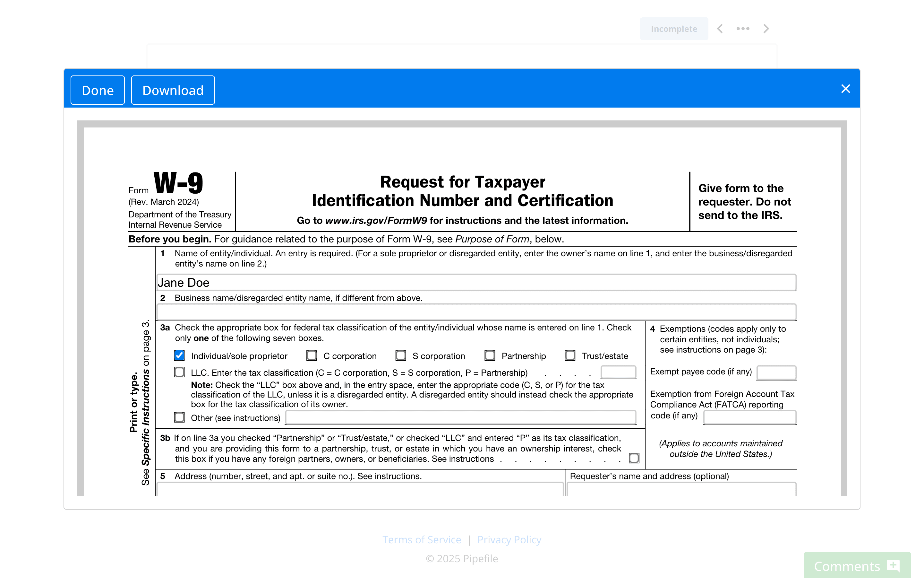This screenshot has width=924, height=578.
Task: Check the Other (see instructions) box
Action: (179, 417)
